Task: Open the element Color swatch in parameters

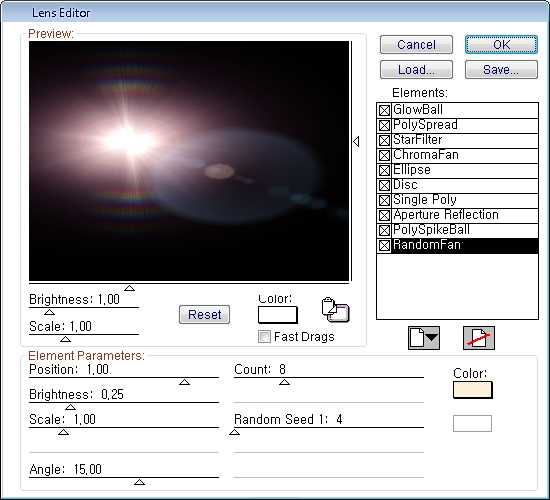Action: 473,390
